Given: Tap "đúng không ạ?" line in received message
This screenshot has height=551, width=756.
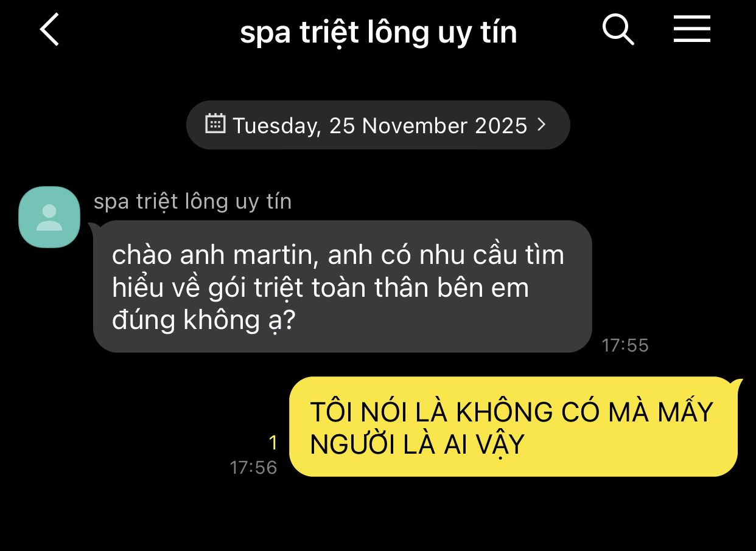Looking at the screenshot, I should pos(203,321).
